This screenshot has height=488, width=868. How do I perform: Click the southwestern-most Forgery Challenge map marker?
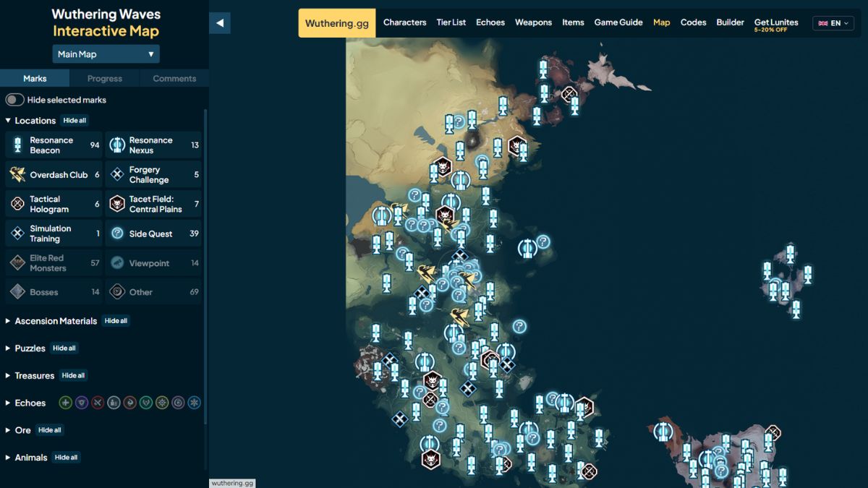point(399,419)
